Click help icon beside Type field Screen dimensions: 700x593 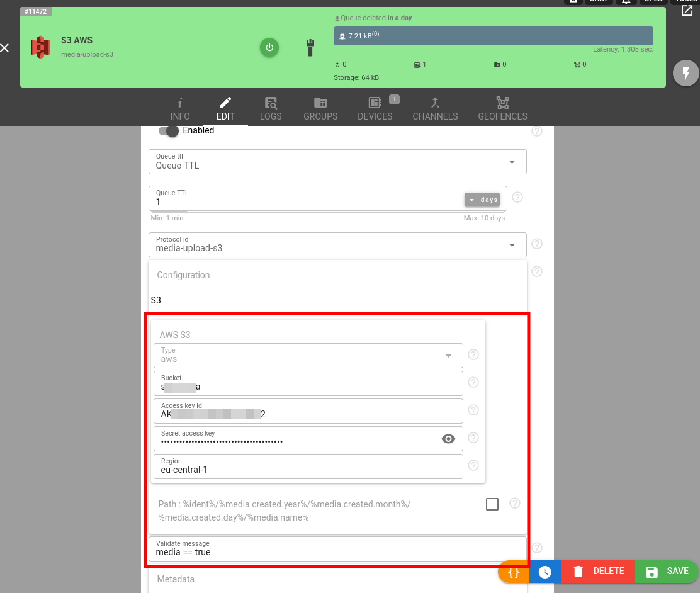coord(473,354)
